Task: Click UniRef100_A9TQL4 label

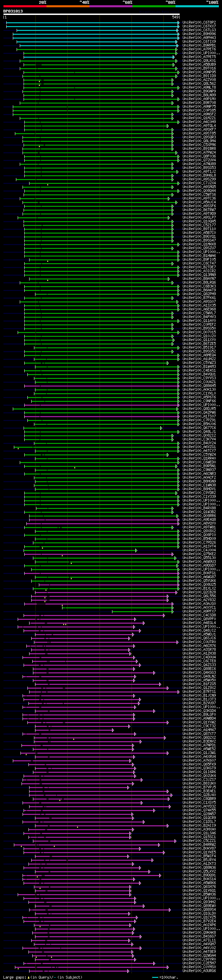Action: [199, 126]
